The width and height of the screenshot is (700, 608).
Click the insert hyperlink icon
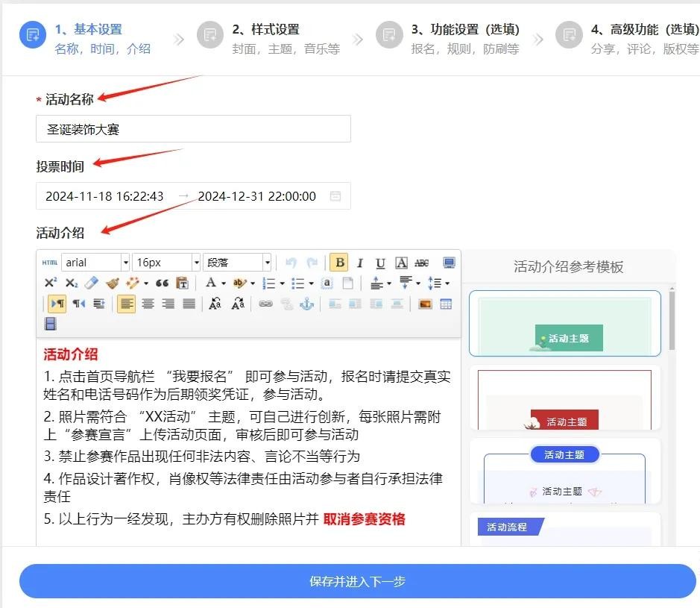265,304
